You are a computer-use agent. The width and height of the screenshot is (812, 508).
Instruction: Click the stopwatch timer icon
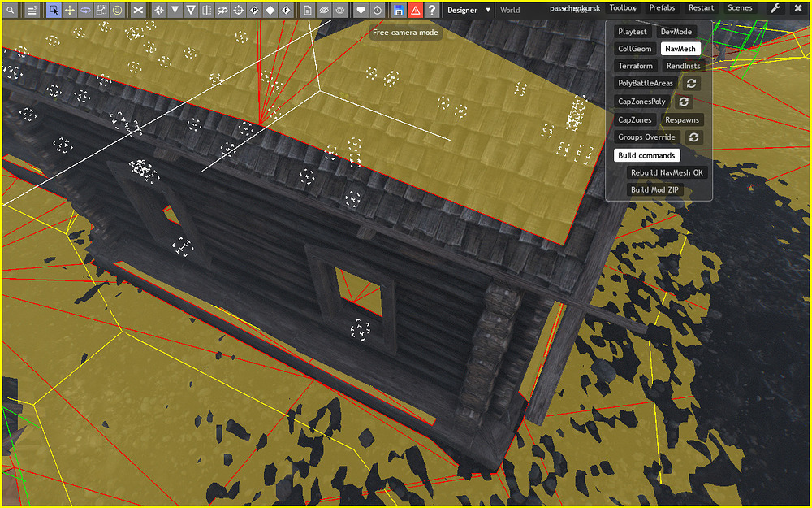(x=377, y=10)
